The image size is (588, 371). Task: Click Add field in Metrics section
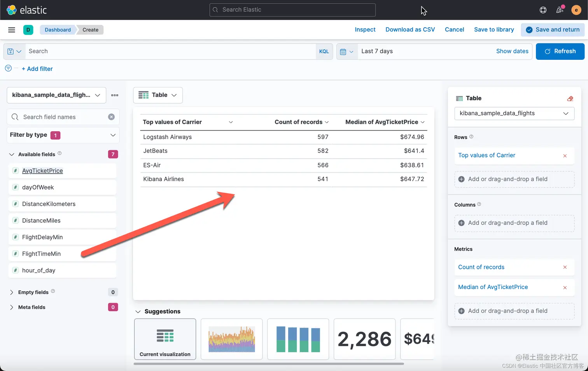point(514,311)
